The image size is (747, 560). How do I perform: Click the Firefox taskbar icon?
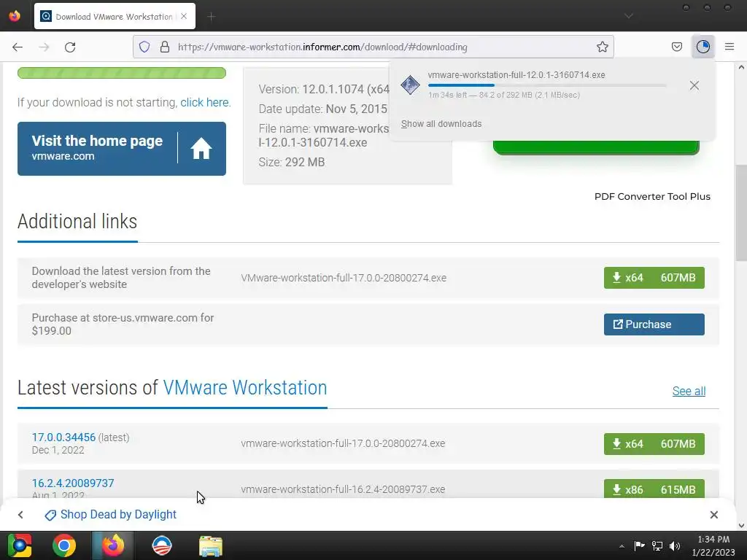point(113,545)
